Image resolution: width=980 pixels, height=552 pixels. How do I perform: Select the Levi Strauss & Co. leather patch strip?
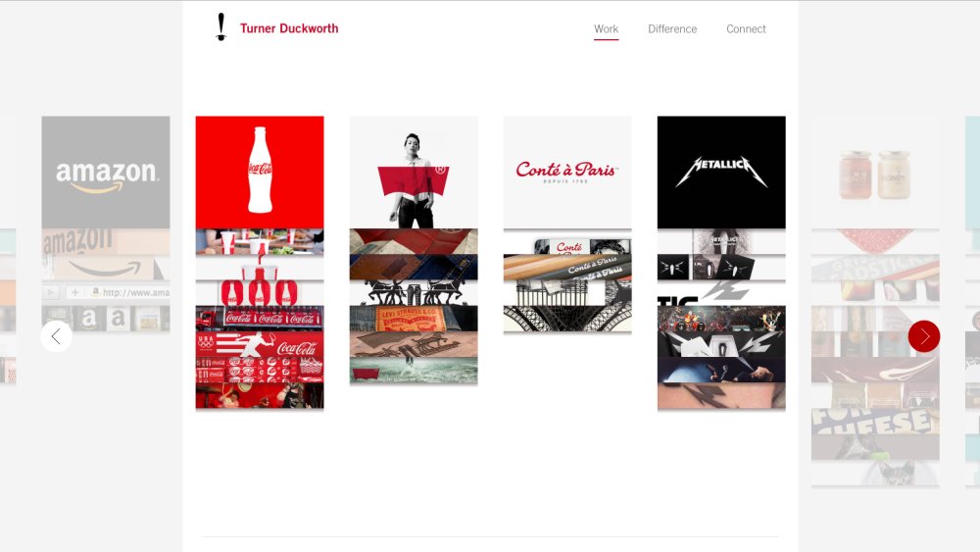point(414,319)
